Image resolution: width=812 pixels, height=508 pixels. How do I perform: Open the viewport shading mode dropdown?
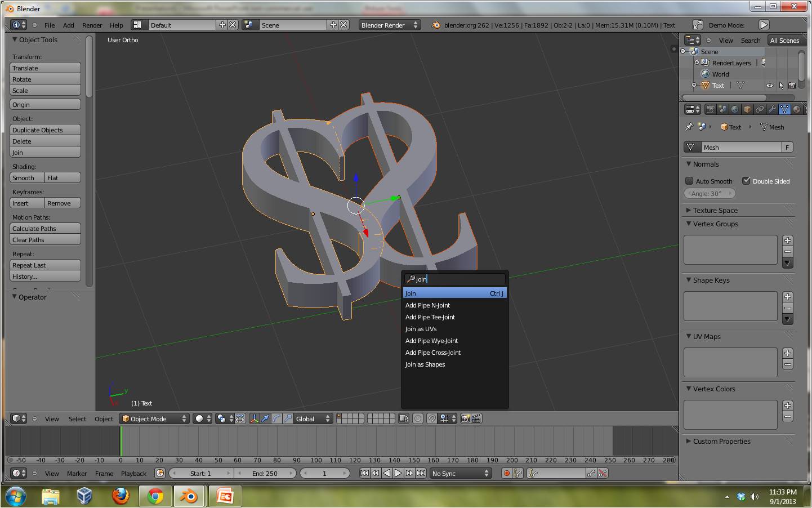coord(203,418)
